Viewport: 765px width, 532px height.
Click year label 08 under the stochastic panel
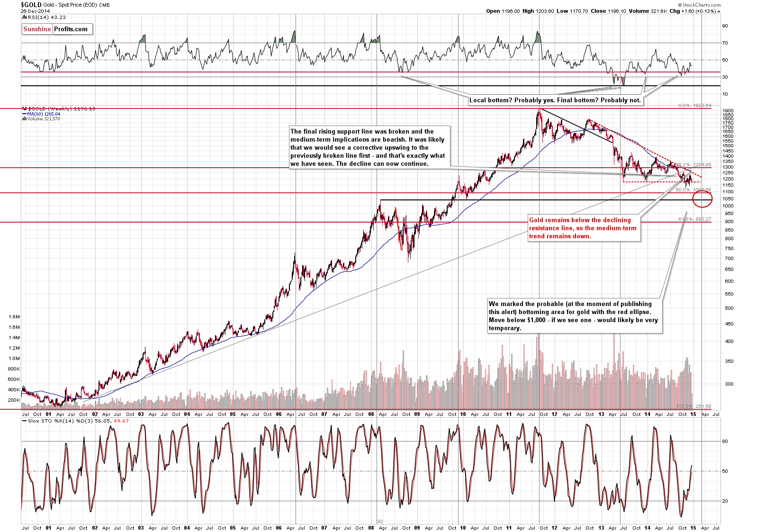pos(370,528)
